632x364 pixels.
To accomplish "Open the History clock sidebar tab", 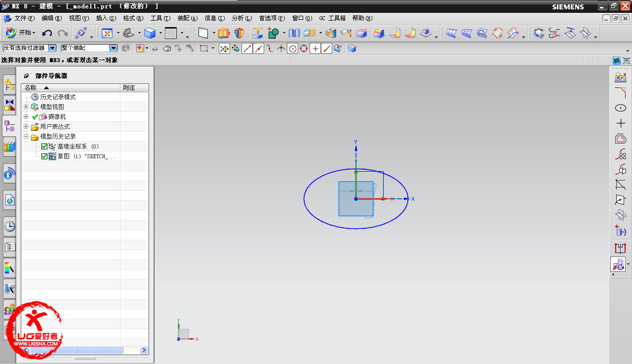I will (9, 226).
